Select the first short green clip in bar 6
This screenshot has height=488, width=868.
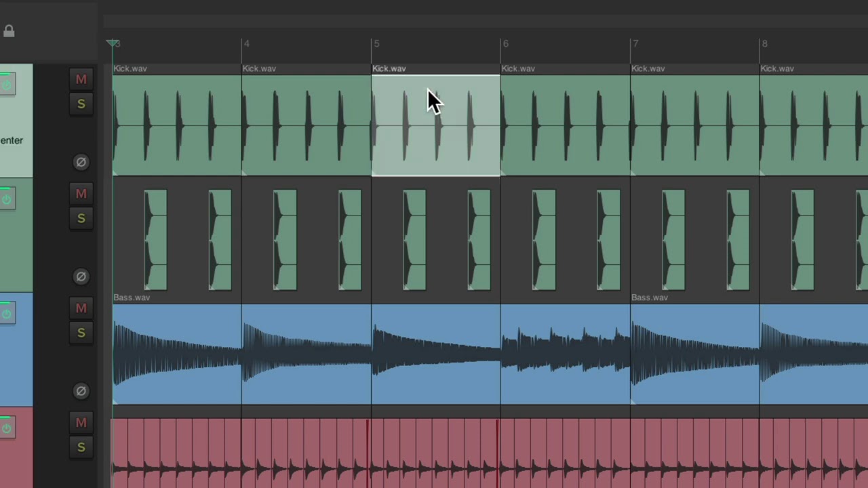545,240
